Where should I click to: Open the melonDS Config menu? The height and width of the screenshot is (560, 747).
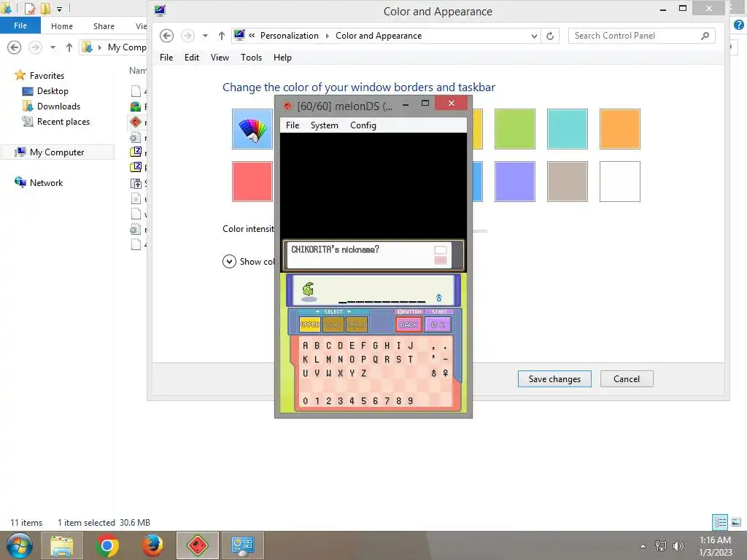(363, 125)
